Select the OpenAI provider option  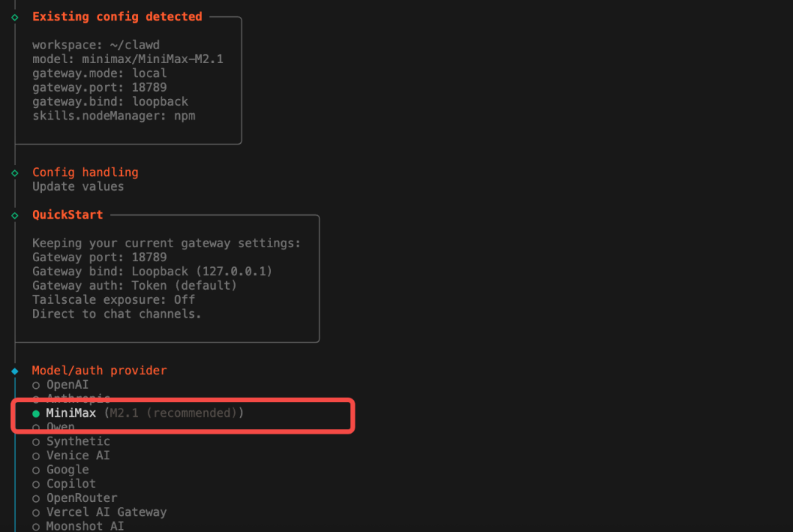[67, 385]
